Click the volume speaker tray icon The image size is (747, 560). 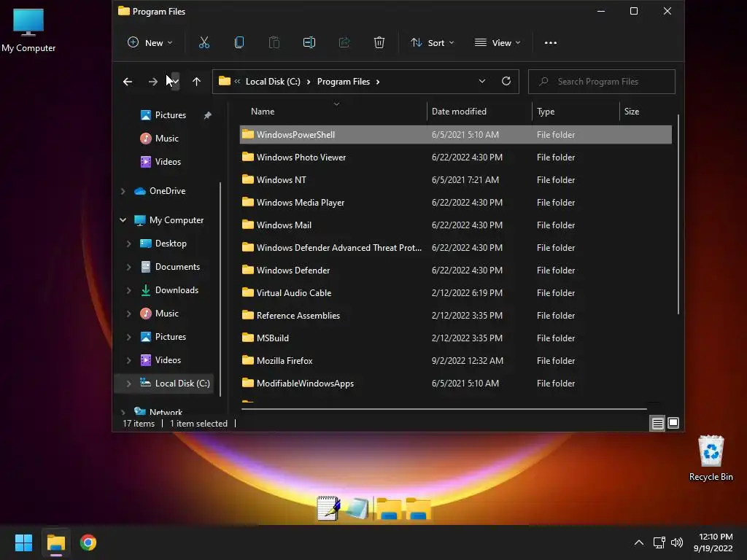[677, 542]
